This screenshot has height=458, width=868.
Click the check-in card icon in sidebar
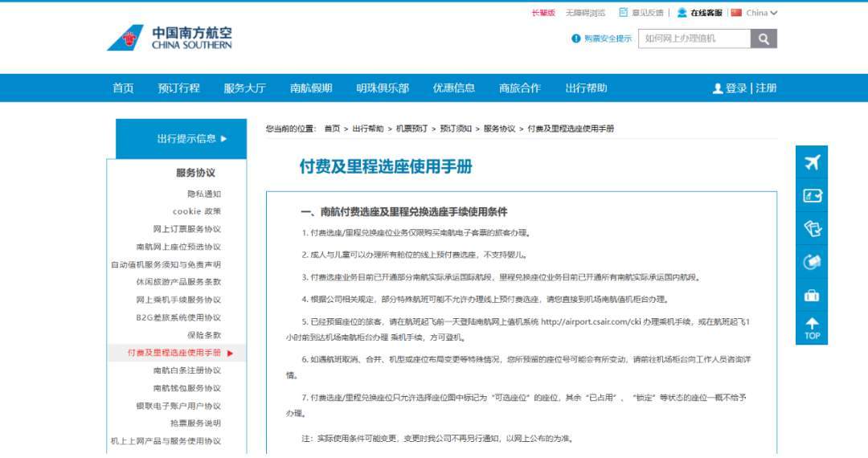[812, 195]
